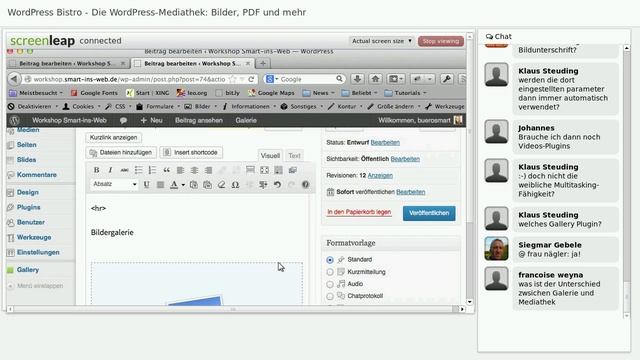Edit Sichtbarkeit via Bearbeiten link
The width and height of the screenshot is (640, 360).
tap(405, 159)
